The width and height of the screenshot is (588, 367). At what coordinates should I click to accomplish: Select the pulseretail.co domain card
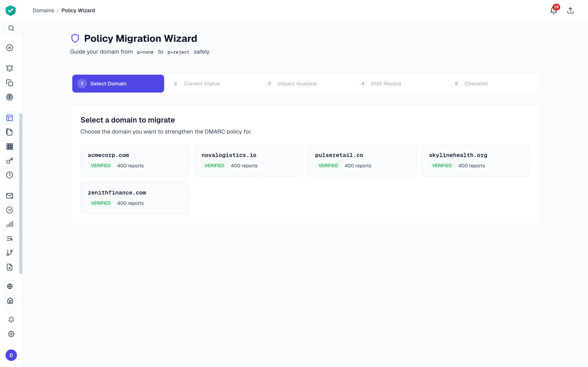pyautogui.click(x=362, y=160)
